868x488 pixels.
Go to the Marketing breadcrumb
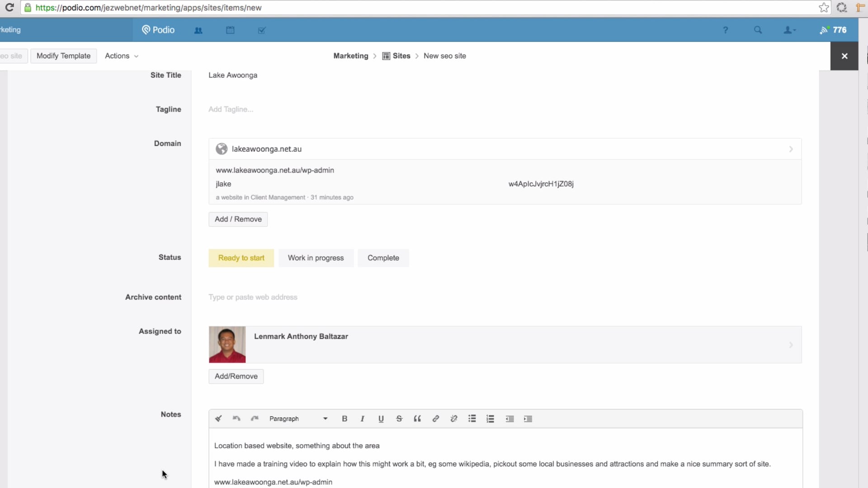pos(351,56)
